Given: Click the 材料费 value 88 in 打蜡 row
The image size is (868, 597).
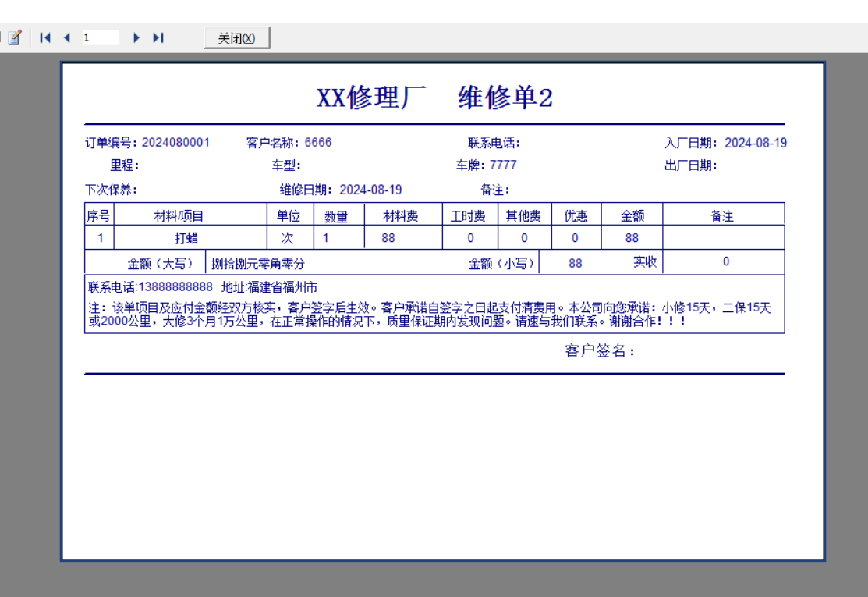Looking at the screenshot, I should (x=388, y=238).
